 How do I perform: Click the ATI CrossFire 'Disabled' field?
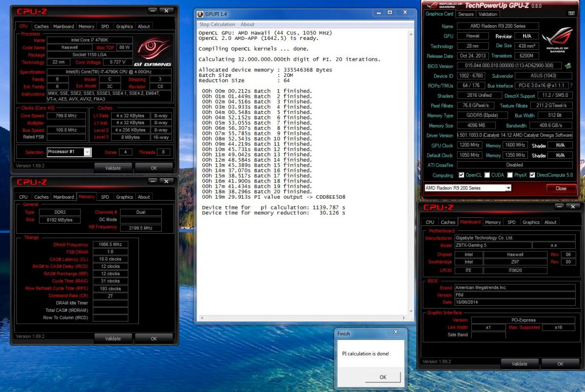point(514,165)
